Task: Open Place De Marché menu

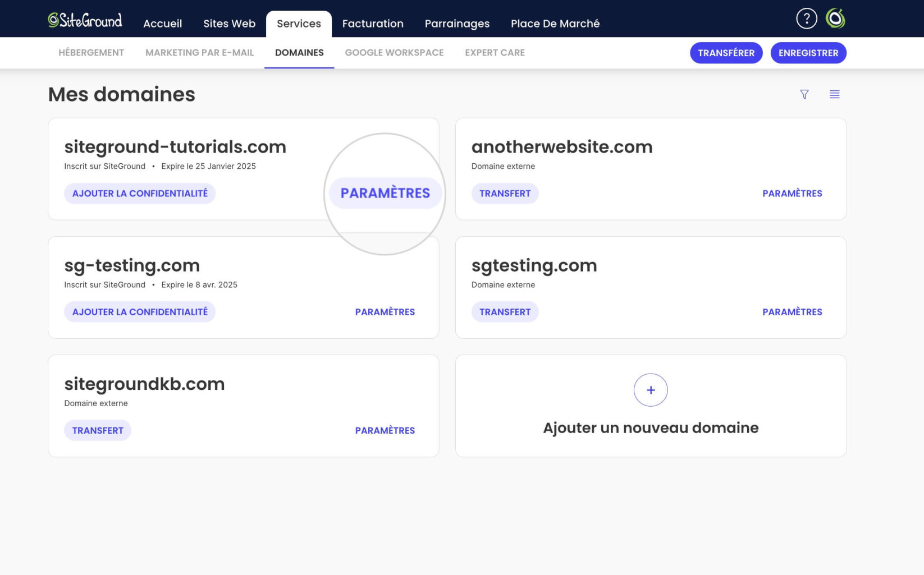Action: pos(555,24)
